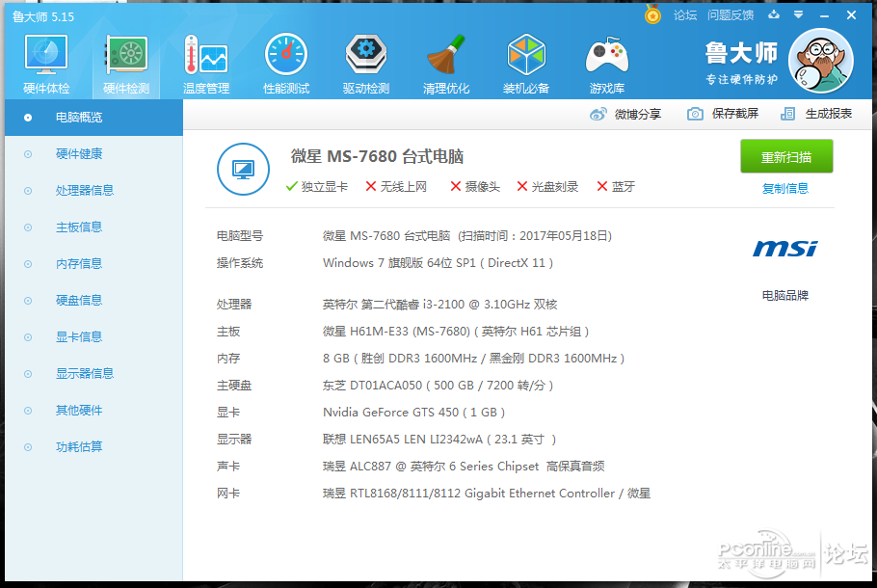Click the report icon for 生成报表
The width and height of the screenshot is (877, 588).
(x=787, y=114)
